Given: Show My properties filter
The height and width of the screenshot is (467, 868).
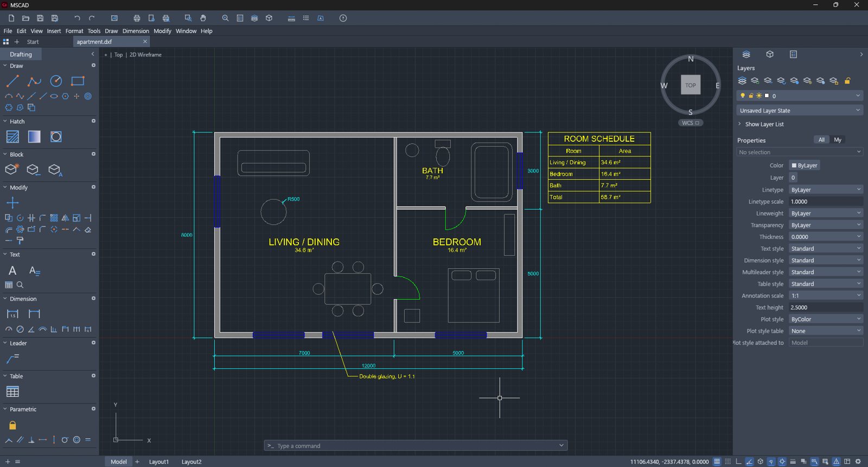Looking at the screenshot, I should pyautogui.click(x=838, y=140).
